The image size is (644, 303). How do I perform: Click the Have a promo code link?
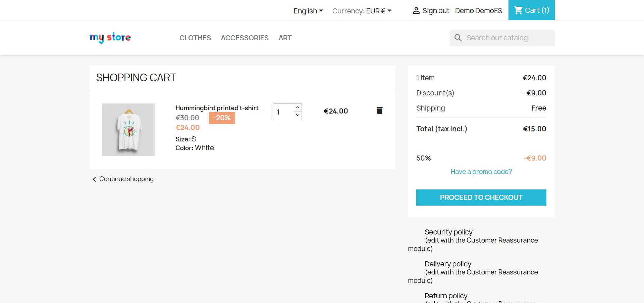click(x=481, y=172)
